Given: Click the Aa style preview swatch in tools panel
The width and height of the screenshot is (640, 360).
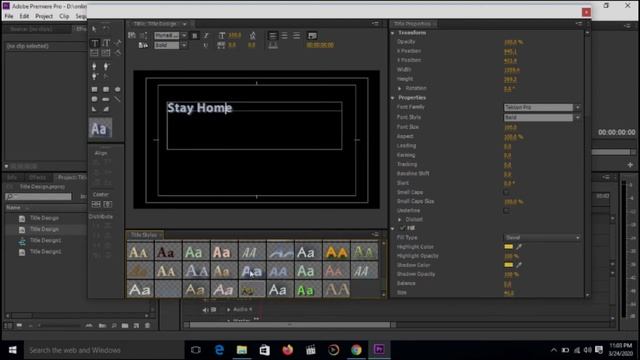Looking at the screenshot, I should click(100, 128).
